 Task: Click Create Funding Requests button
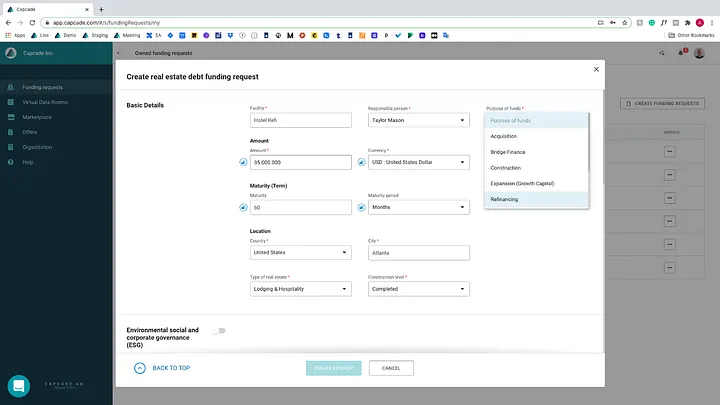pos(663,104)
